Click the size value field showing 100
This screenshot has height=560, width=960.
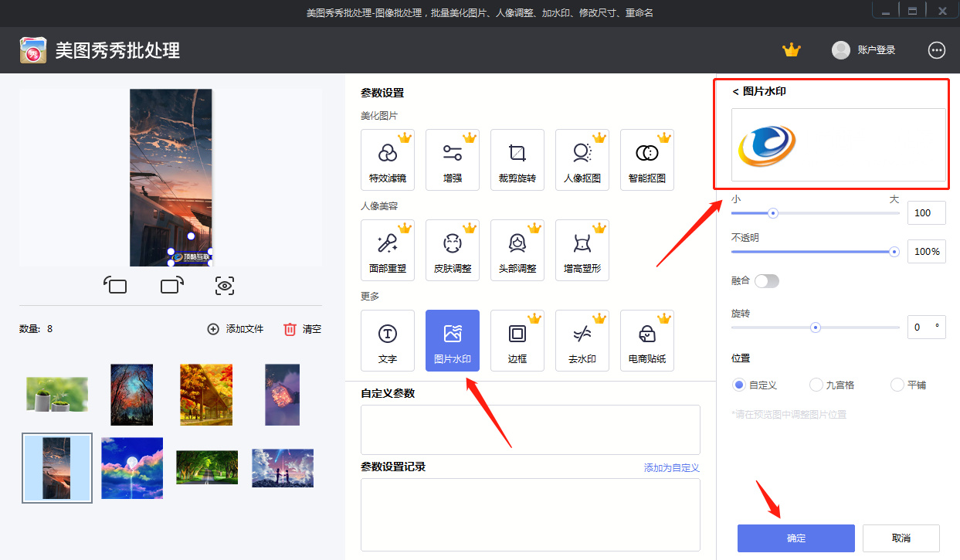[x=927, y=213]
